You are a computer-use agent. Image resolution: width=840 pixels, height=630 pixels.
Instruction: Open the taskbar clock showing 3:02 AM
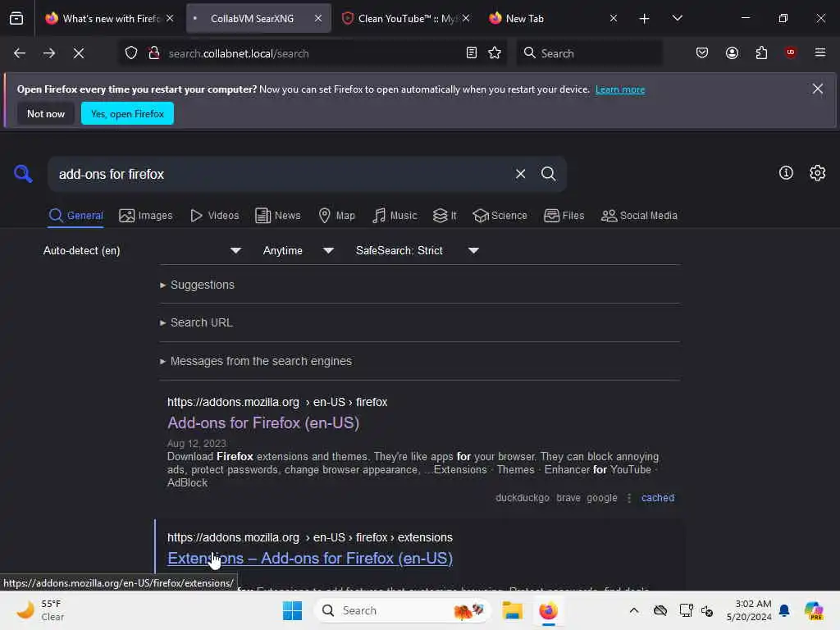pos(749,610)
